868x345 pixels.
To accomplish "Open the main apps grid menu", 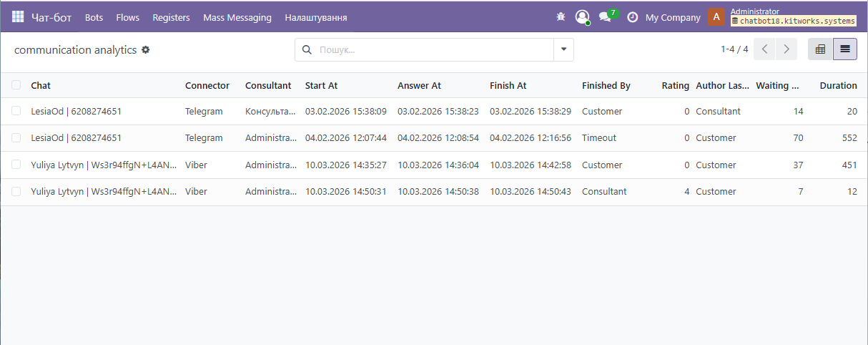I will pos(18,17).
